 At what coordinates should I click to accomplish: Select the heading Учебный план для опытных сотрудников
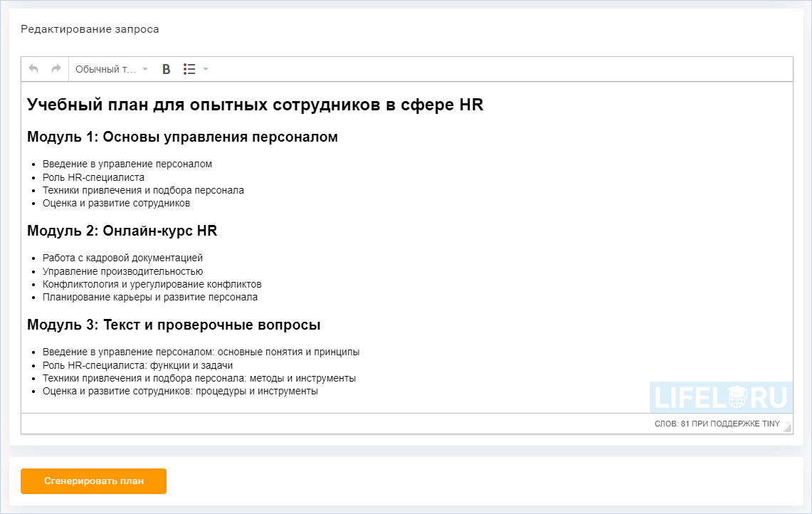pos(254,104)
